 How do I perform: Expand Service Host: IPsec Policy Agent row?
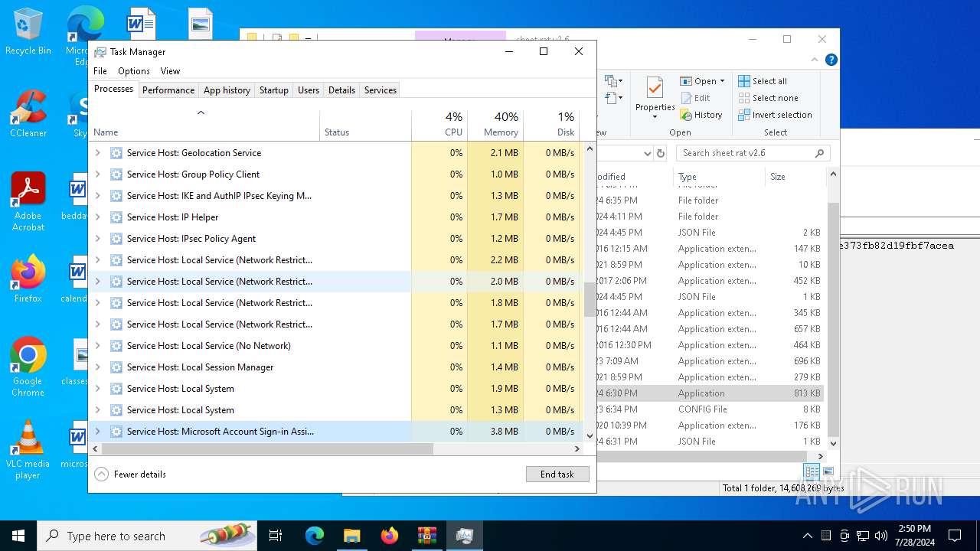pos(97,239)
